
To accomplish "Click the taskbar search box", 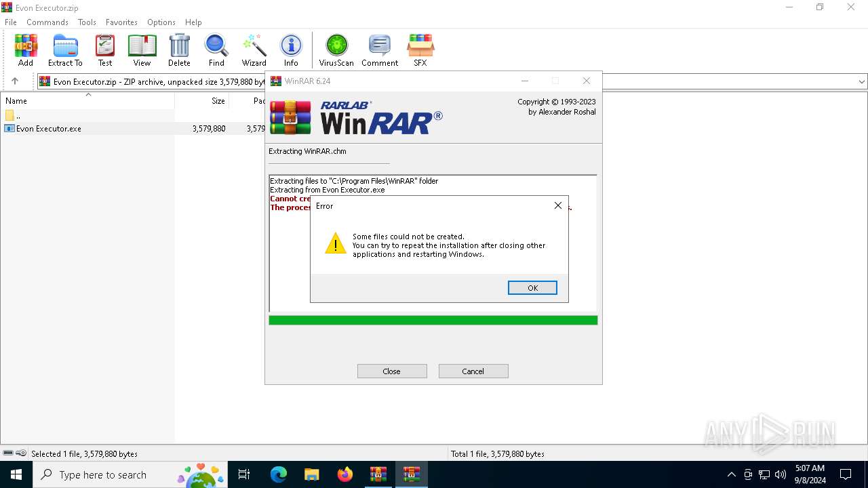I will coord(130,474).
